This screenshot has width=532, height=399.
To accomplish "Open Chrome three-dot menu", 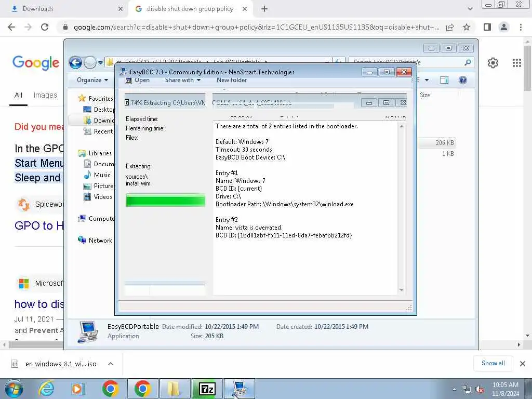I will (521, 27).
